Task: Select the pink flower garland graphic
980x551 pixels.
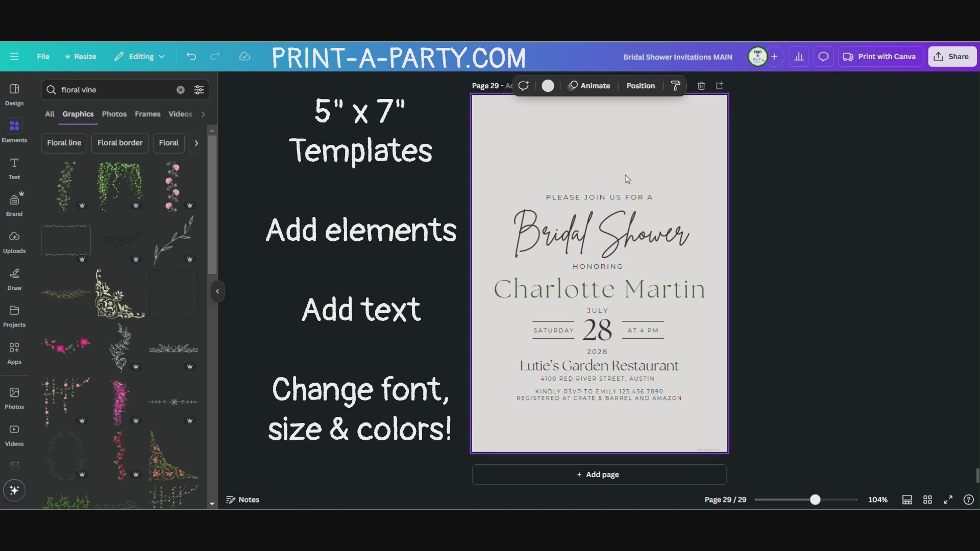Action: (66, 345)
